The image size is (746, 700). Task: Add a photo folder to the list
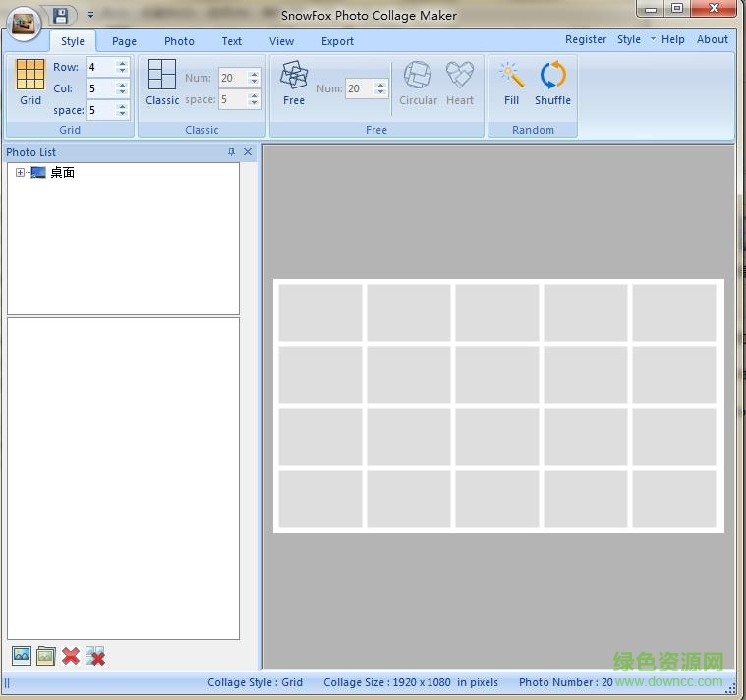click(46, 656)
